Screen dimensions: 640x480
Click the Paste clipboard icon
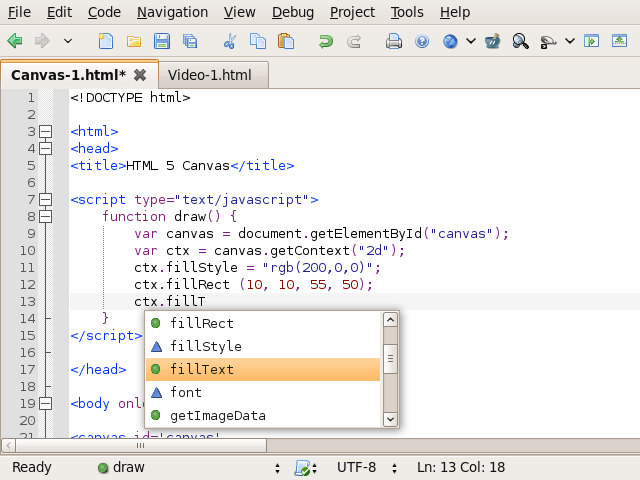point(286,41)
